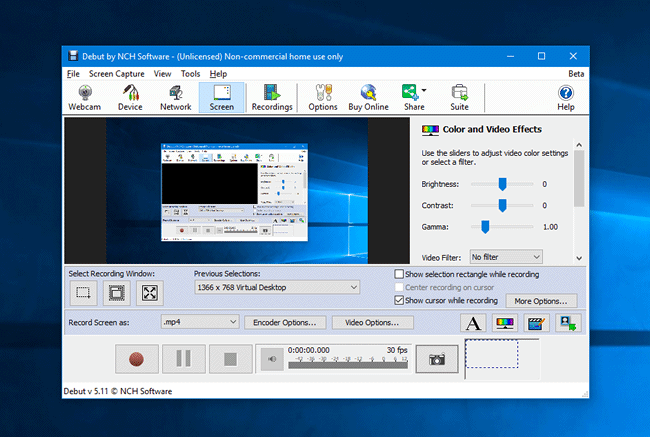
Task: Click the 0:00:00.000 timer text
Action: click(x=309, y=350)
